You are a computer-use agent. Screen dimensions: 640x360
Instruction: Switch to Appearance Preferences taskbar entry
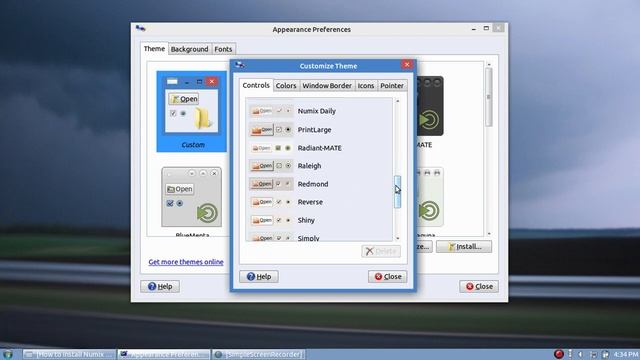click(164, 354)
